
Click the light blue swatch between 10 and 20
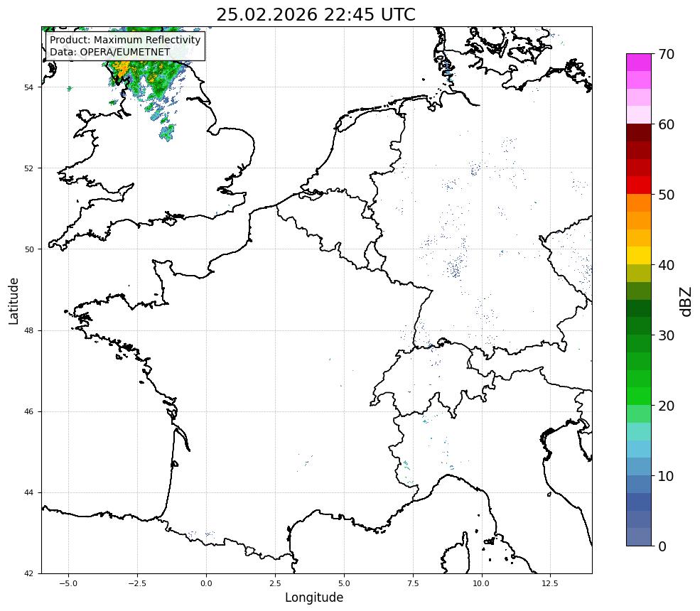click(x=639, y=449)
